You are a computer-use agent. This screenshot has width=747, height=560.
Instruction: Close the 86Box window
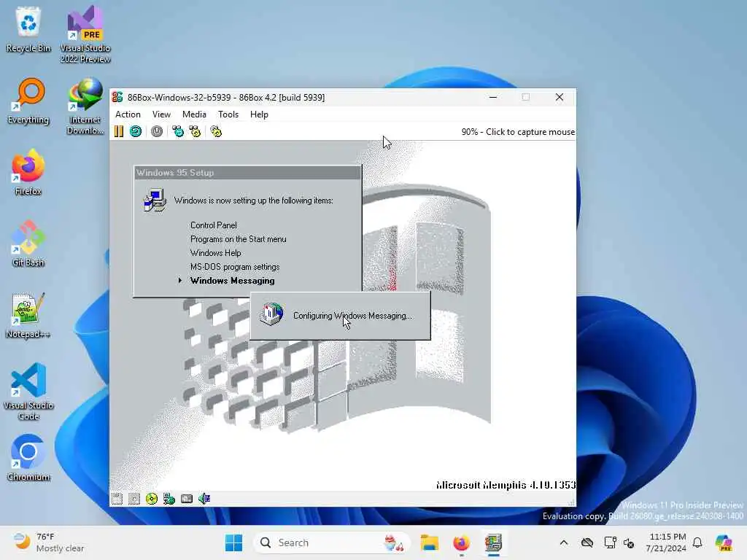[x=560, y=97]
